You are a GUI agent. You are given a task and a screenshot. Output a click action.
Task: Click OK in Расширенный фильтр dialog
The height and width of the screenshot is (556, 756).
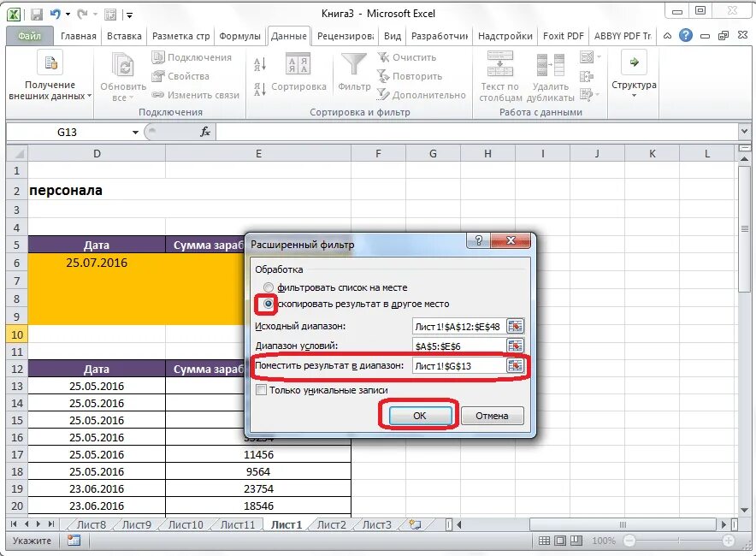(x=419, y=415)
